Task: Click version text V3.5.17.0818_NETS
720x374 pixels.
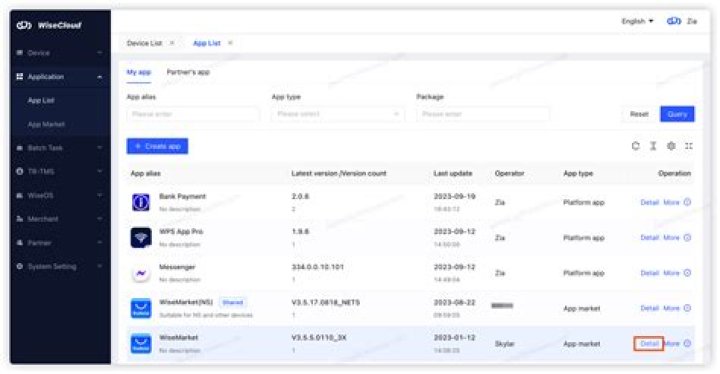Action: (x=326, y=302)
